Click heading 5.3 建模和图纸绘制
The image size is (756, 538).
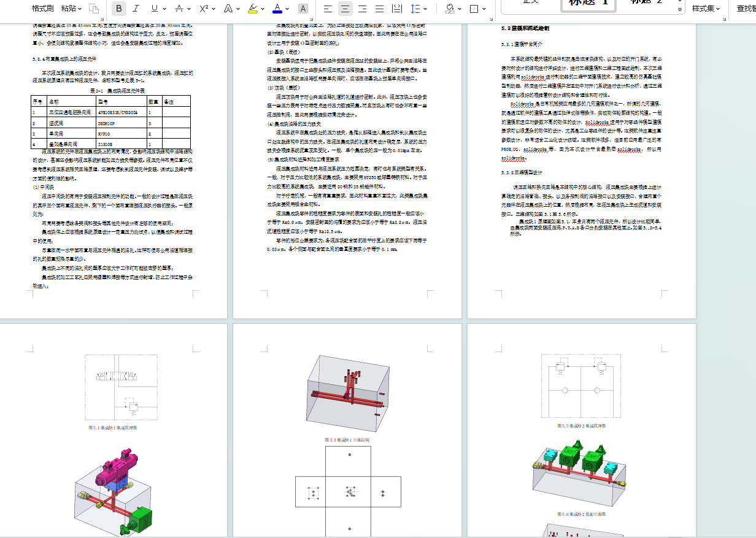point(525,29)
